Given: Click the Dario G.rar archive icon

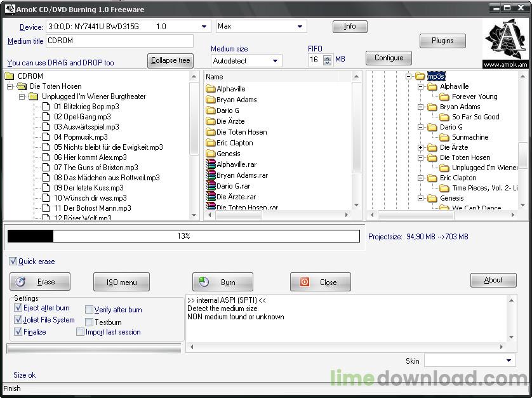Looking at the screenshot, I should coord(211,186).
